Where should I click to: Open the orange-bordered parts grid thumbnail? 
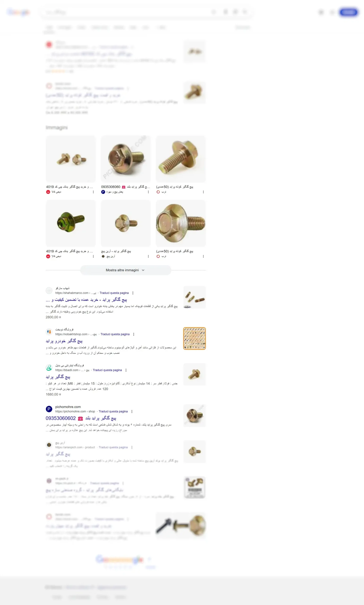pyautogui.click(x=195, y=338)
